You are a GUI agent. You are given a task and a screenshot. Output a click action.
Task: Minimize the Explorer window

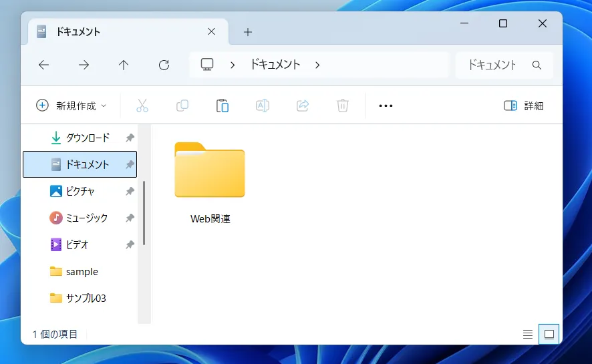(464, 23)
